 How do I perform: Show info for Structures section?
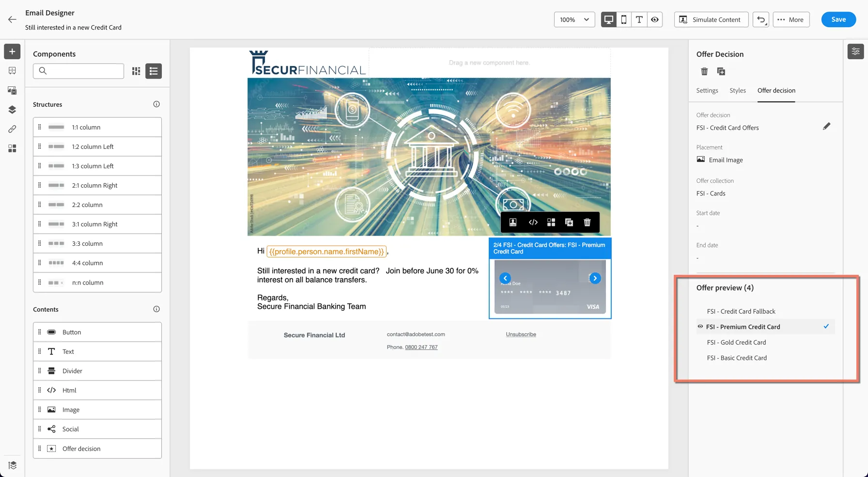tap(156, 104)
